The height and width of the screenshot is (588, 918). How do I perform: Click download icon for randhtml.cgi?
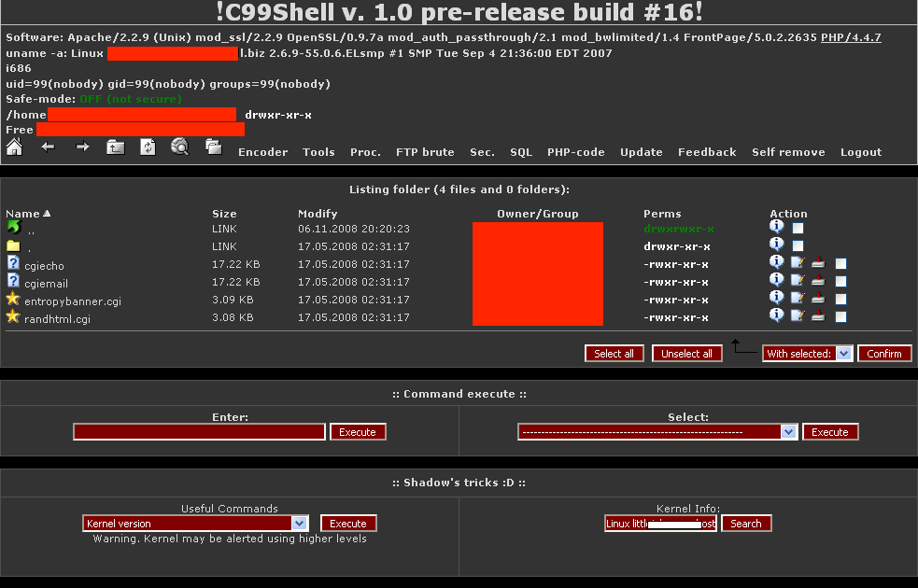coord(818,316)
